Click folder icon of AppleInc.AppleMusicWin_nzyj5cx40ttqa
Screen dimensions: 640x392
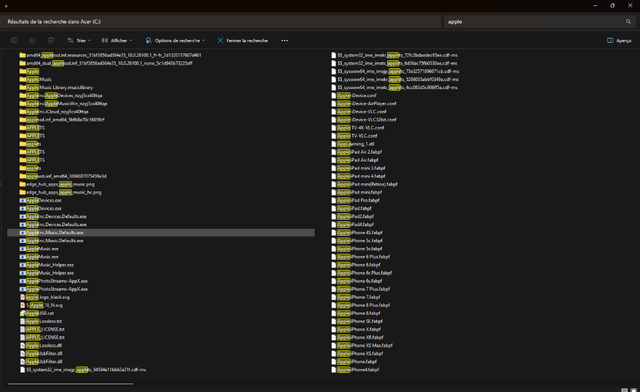click(22, 103)
